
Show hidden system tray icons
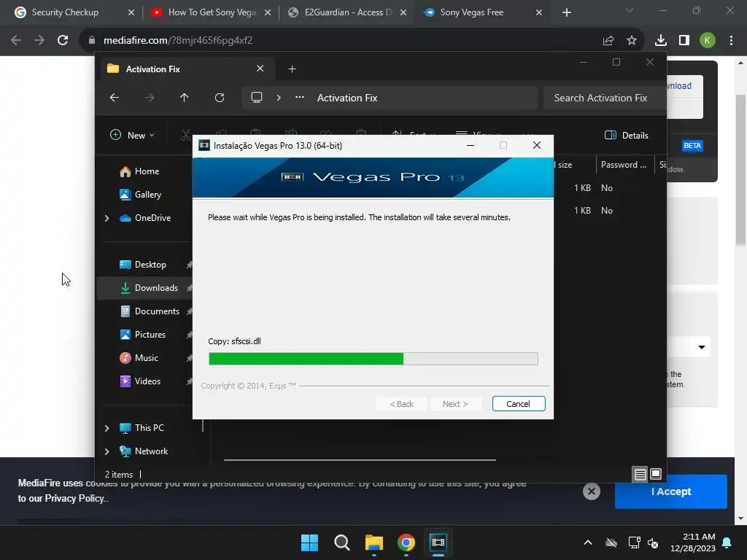coord(588,542)
